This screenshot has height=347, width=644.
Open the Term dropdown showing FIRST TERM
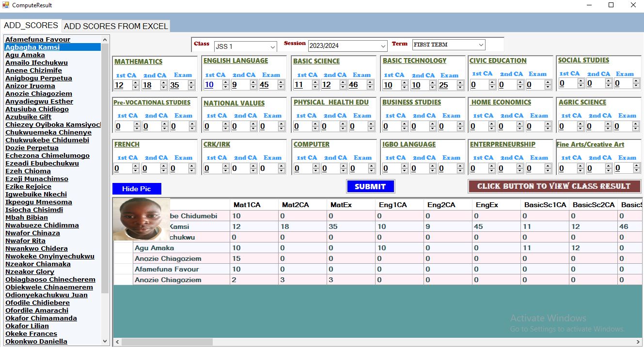(x=449, y=45)
